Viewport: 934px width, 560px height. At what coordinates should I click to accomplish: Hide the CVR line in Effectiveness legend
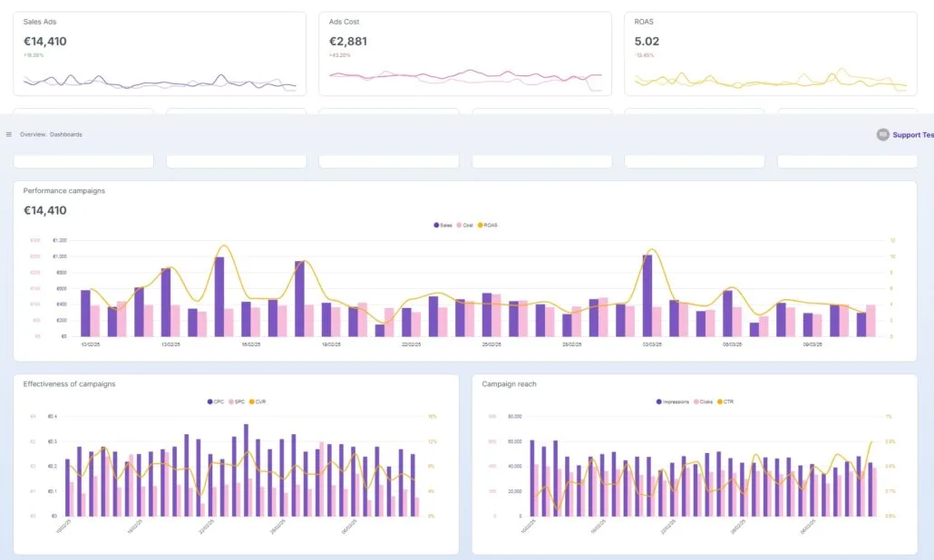pos(258,401)
